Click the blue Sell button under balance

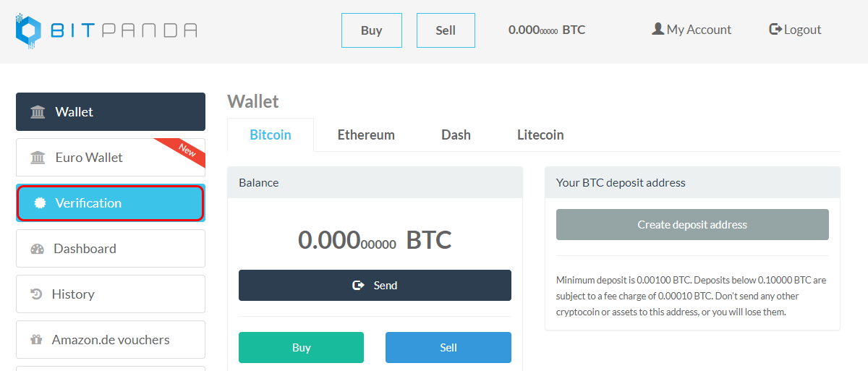pyautogui.click(x=448, y=348)
